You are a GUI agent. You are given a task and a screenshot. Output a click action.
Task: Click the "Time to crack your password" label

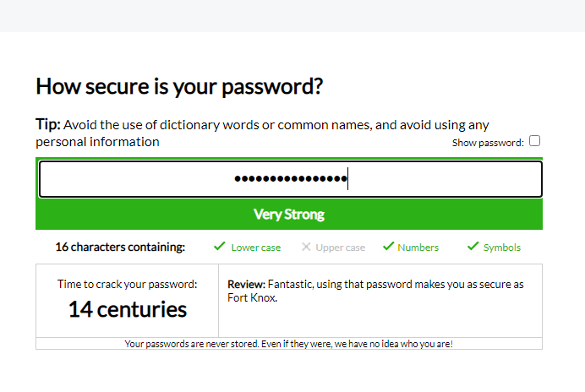tap(127, 285)
